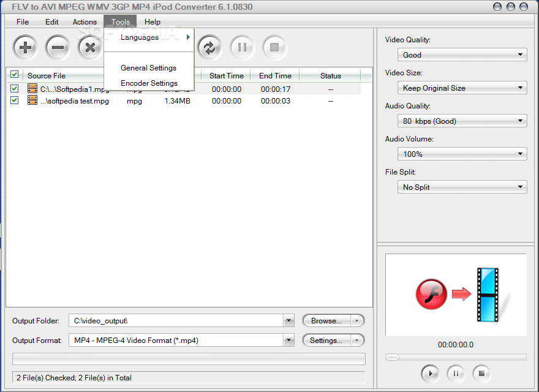
Task: Click the toolbar Pause conversion icon
Action: click(x=242, y=47)
